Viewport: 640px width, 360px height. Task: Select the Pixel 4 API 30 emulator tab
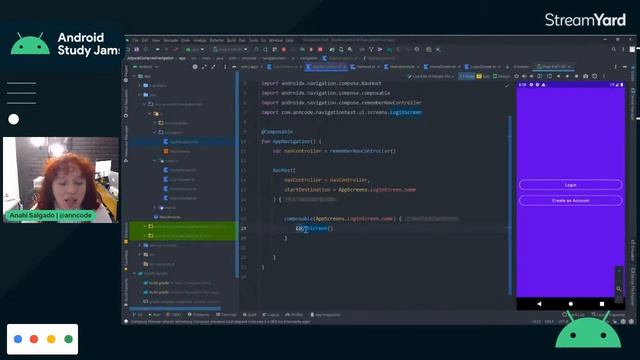coord(554,67)
